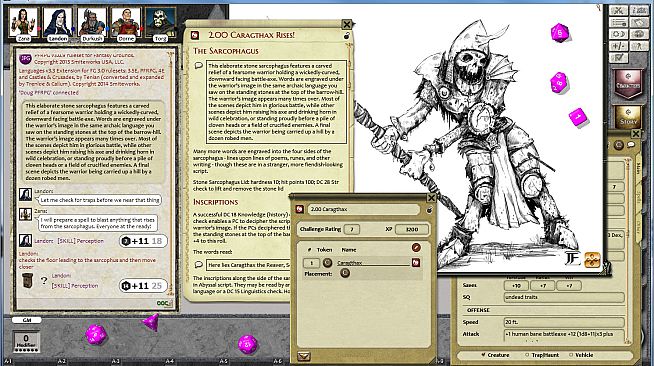Click the speech bubble beside sarcophagus description box
Screen dimensions: 654x366
point(199,65)
